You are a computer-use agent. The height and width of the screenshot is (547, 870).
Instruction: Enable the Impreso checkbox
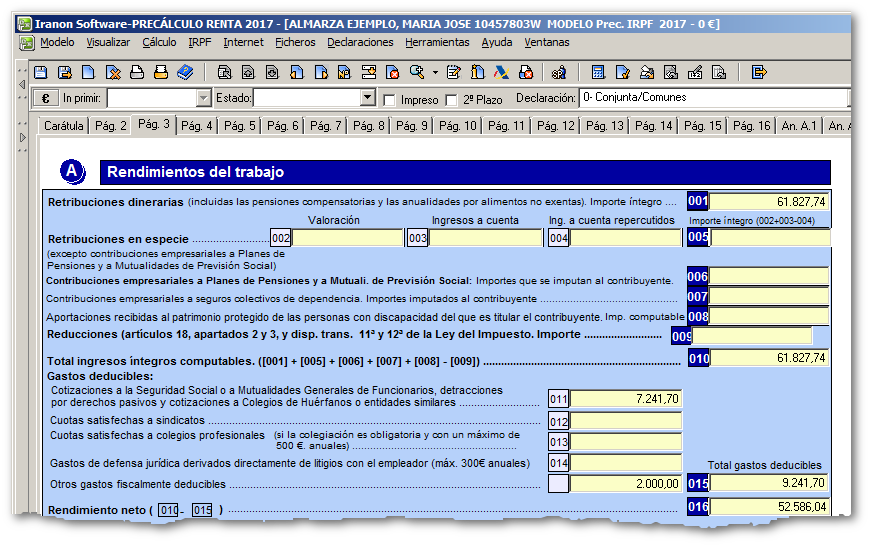392,99
